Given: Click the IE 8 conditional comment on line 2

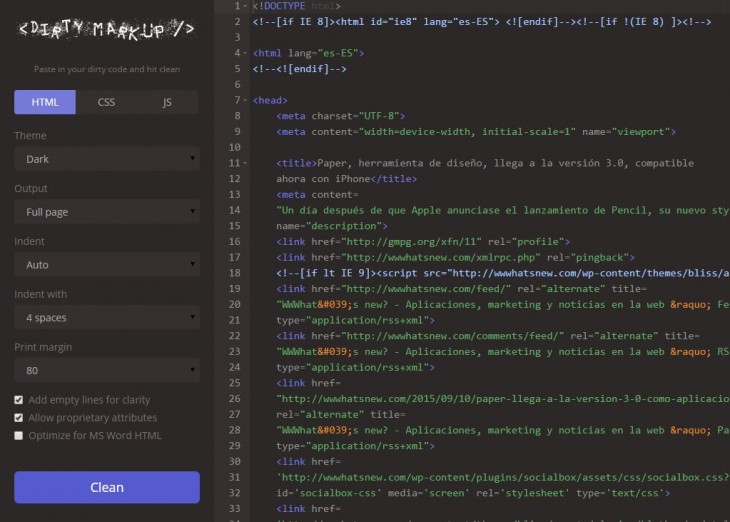Looking at the screenshot, I should pyautogui.click(x=482, y=22).
